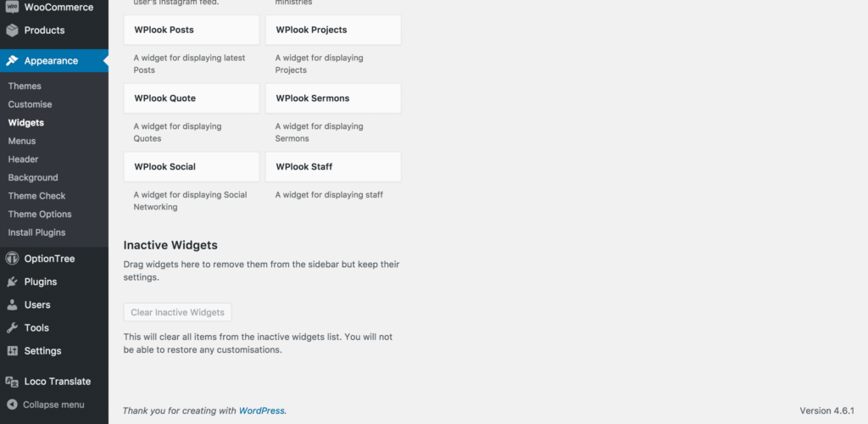Open the Customise submenu item
Screen dimensions: 868x424
point(30,104)
